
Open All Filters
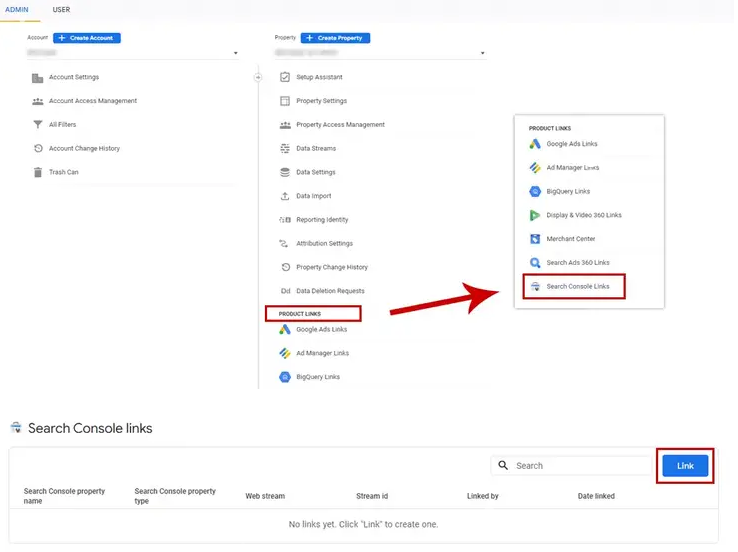[63, 125]
